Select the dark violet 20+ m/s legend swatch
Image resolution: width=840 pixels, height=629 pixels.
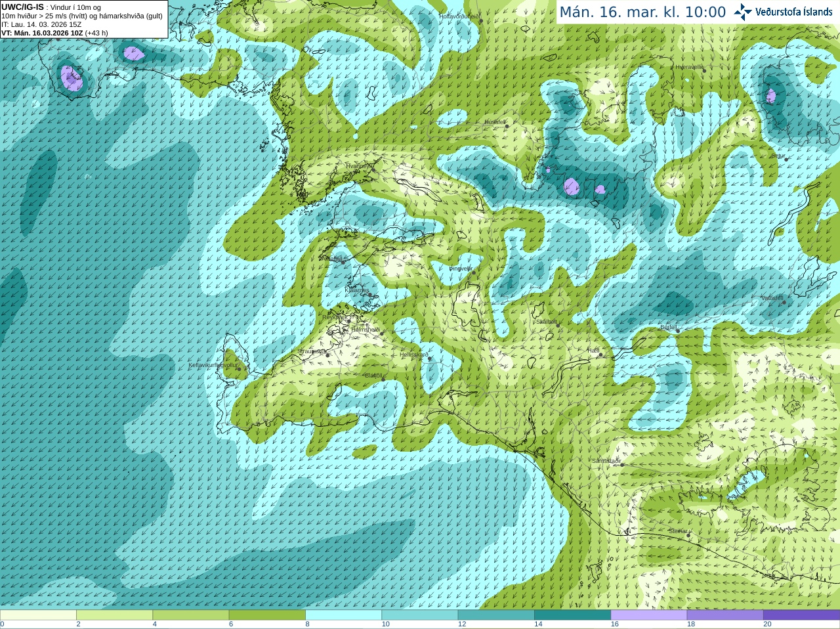click(801, 615)
